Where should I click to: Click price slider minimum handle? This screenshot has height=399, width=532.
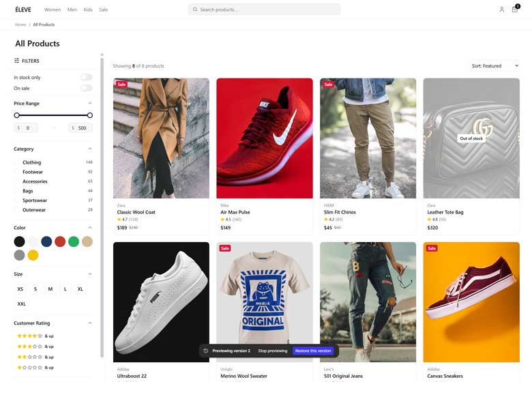pyautogui.click(x=16, y=115)
